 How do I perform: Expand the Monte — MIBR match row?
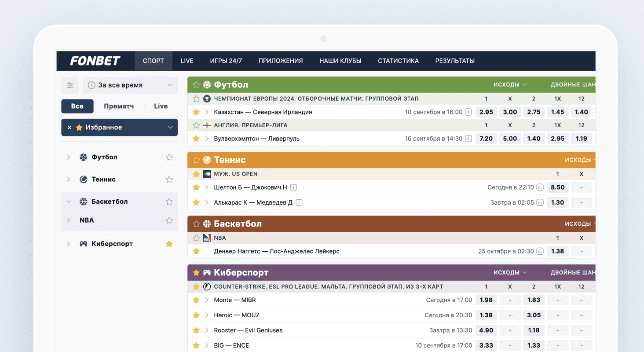(x=207, y=300)
